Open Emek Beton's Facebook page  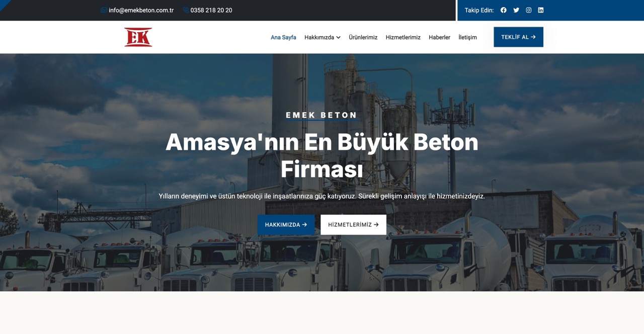click(x=503, y=10)
